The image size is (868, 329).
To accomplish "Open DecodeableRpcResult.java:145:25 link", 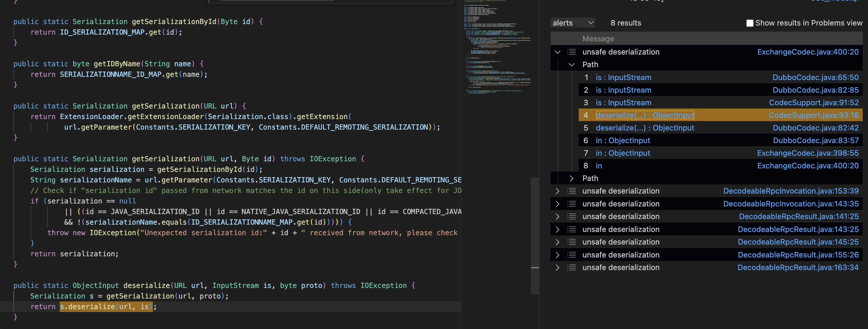I will tap(798, 242).
